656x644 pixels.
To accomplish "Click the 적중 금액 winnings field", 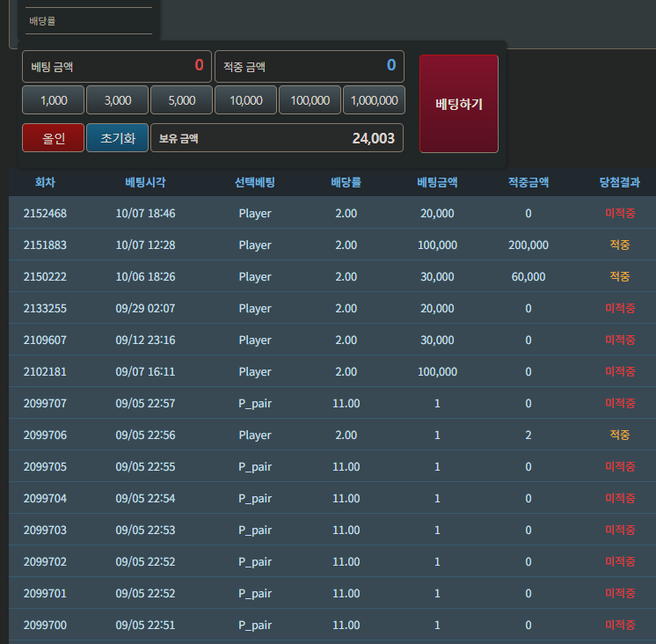I will [x=310, y=67].
